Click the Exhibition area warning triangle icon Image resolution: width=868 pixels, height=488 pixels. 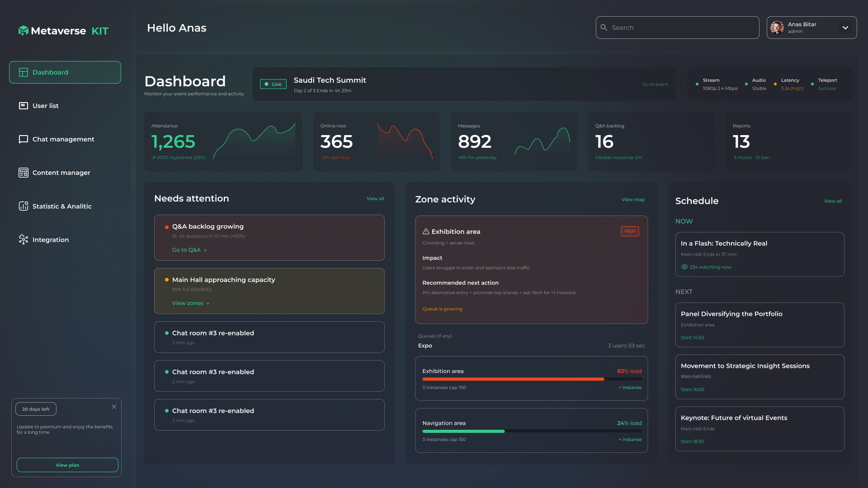[x=426, y=231]
